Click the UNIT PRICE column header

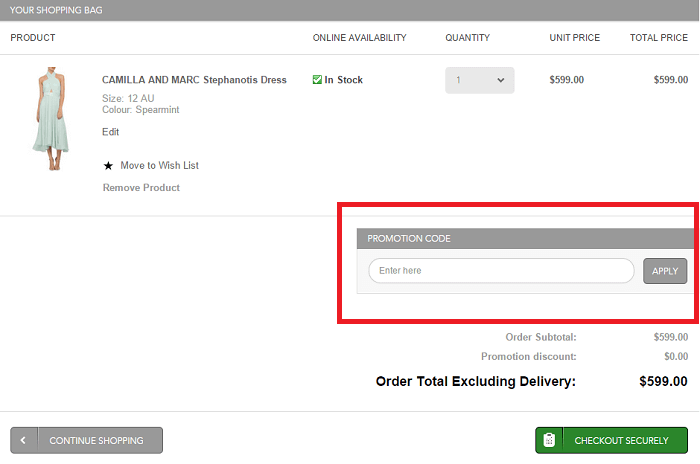click(x=575, y=38)
